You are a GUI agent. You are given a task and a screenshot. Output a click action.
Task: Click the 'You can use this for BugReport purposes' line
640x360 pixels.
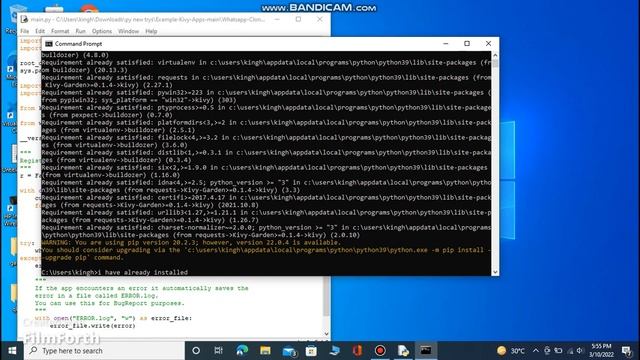pos(109,303)
